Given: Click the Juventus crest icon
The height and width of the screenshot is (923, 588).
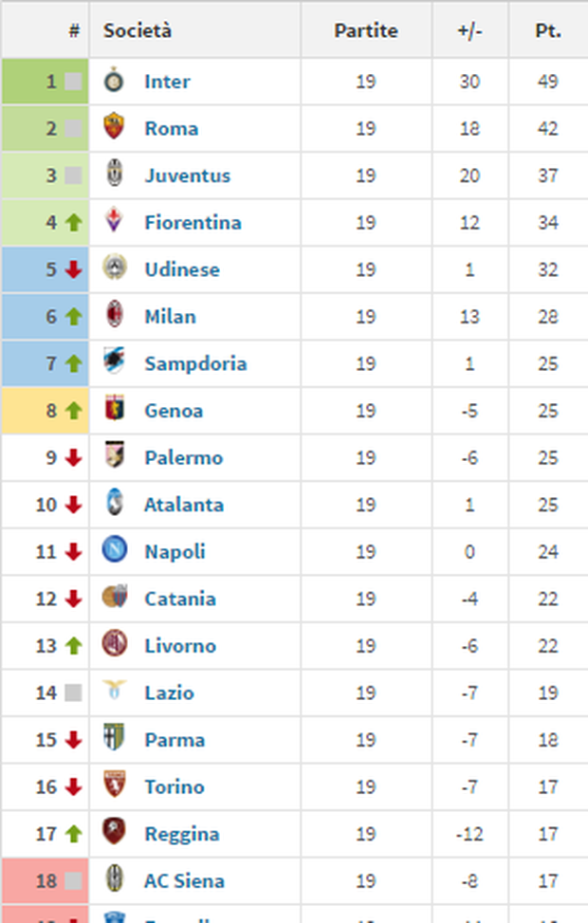Looking at the screenshot, I should [x=116, y=175].
